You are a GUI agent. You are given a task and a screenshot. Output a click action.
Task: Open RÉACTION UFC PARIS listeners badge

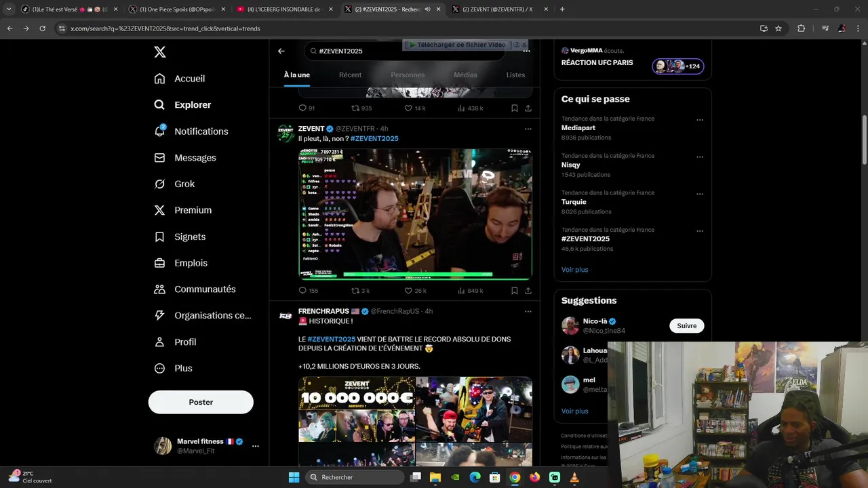click(678, 66)
